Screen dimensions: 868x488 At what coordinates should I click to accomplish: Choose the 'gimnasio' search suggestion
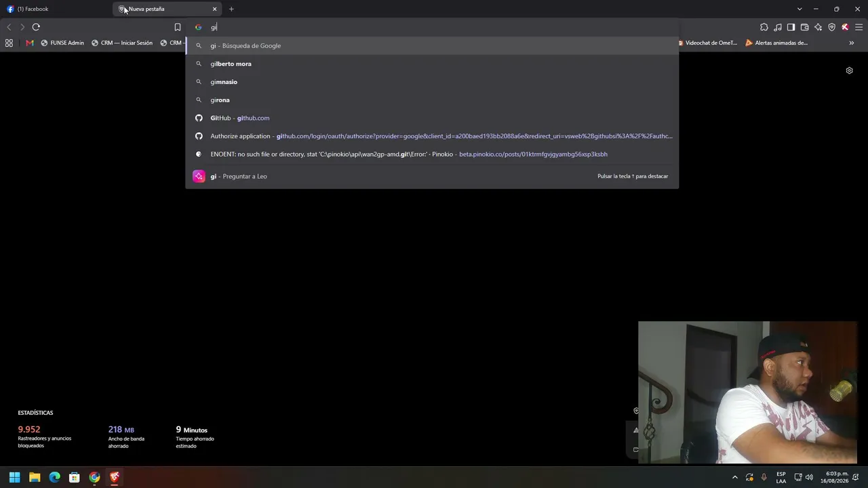pos(432,82)
